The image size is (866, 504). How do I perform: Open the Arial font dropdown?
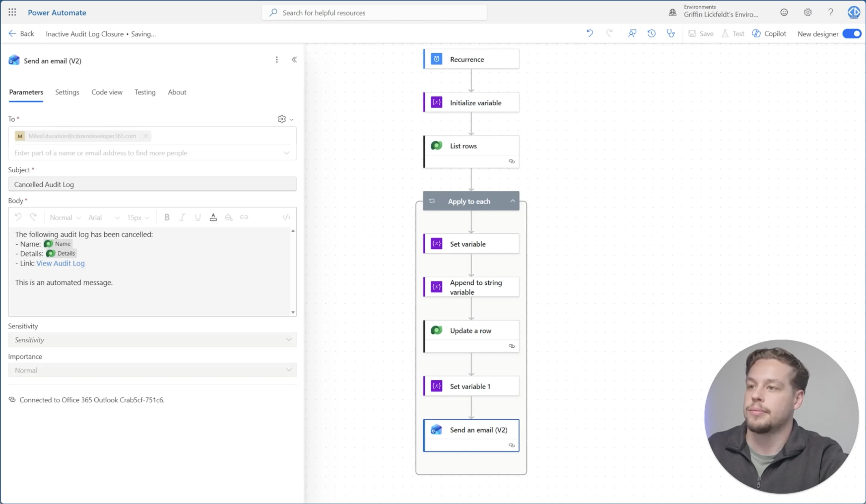pyautogui.click(x=104, y=218)
